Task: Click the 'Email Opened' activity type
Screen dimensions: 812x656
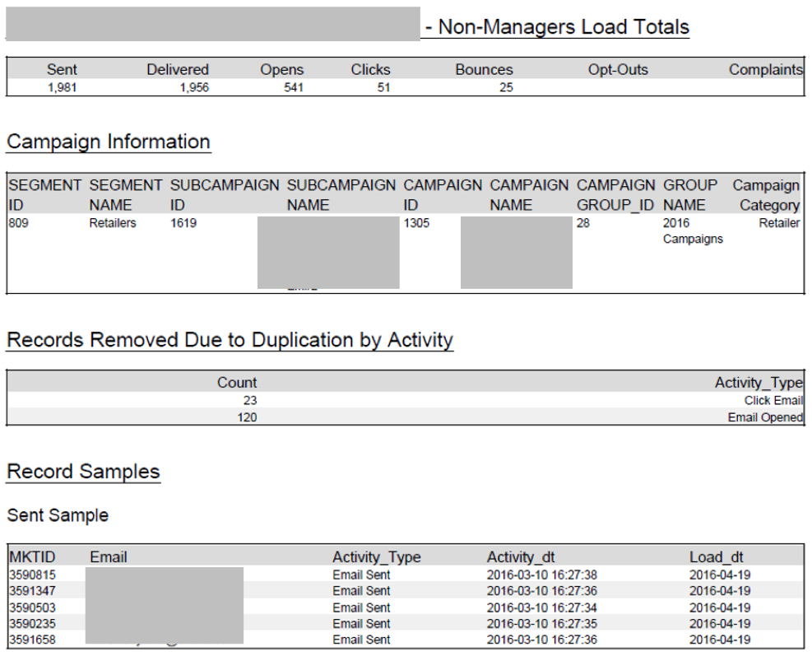Action: (765, 417)
